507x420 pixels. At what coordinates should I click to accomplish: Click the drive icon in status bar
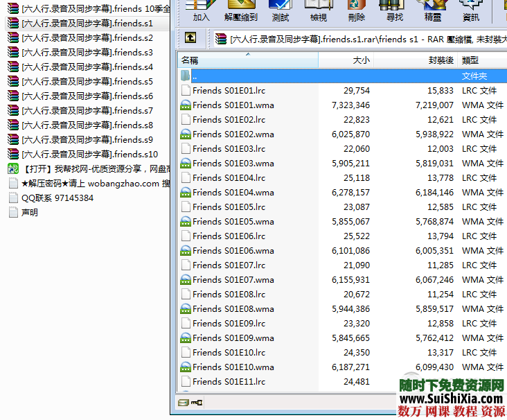184,403
